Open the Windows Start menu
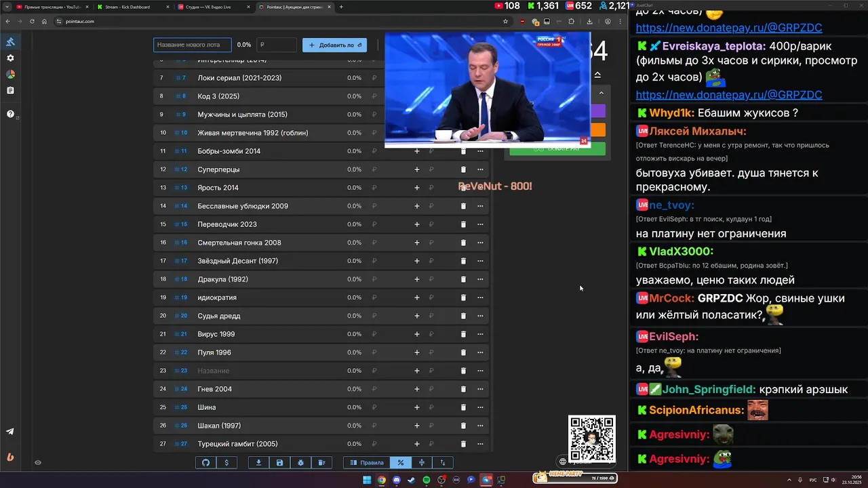This screenshot has width=868, height=488. tap(367, 480)
